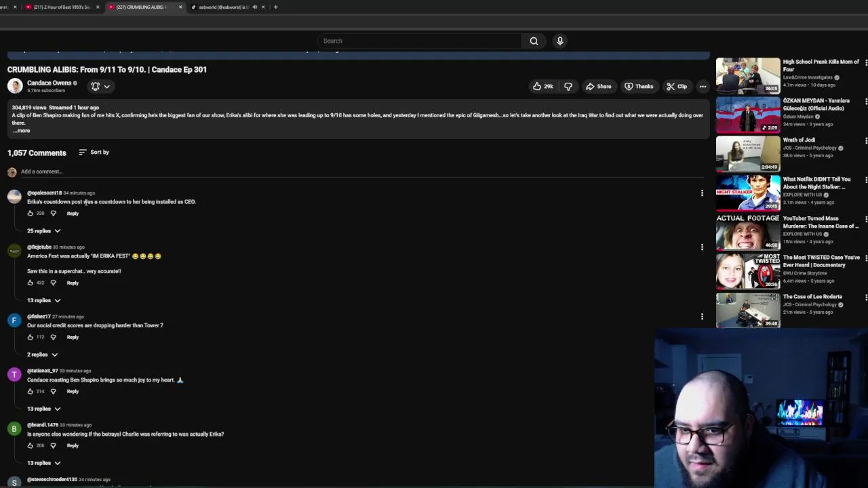Like the Ben Shapiro roasting comment
This screenshot has height=488, width=868.
click(30, 391)
